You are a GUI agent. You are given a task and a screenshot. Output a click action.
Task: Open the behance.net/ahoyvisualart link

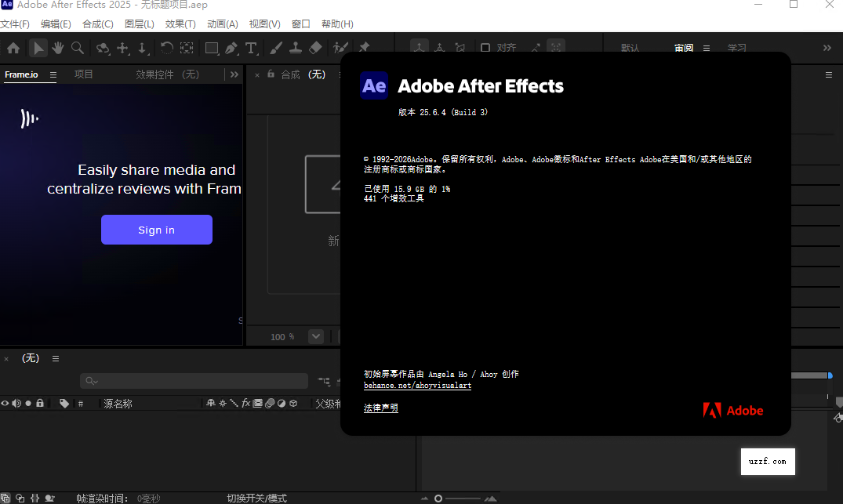[x=417, y=385]
